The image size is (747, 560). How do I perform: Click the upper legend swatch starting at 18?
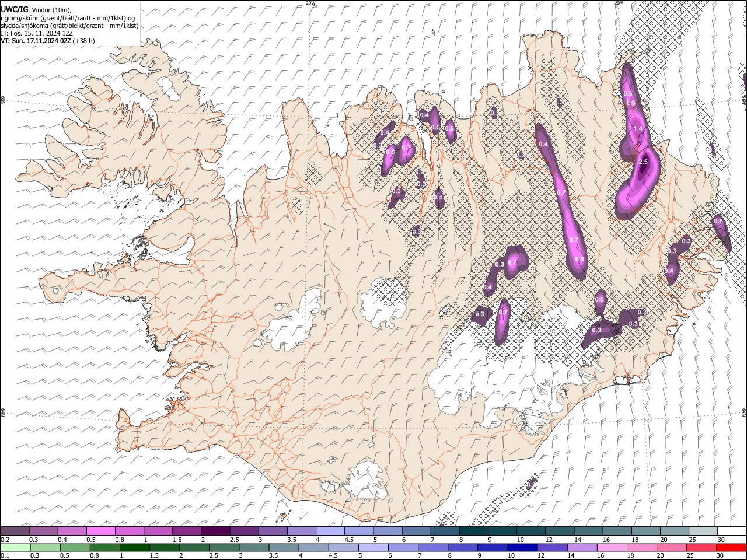pos(645,531)
